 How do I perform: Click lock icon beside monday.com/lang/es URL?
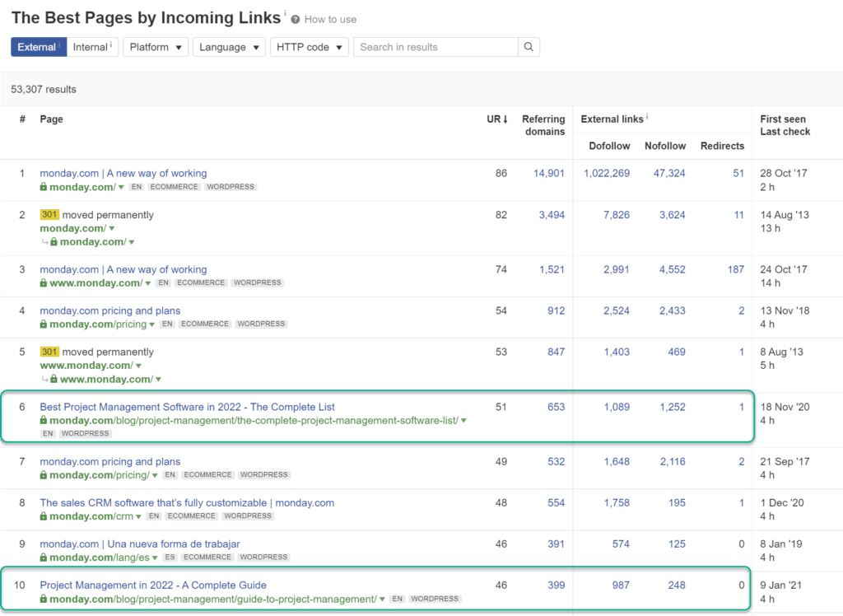click(x=44, y=558)
